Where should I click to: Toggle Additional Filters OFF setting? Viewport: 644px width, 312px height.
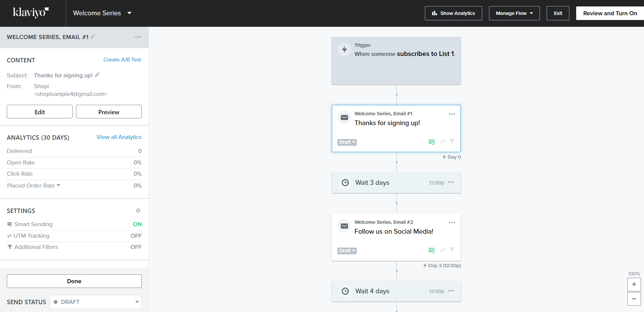pos(136,247)
